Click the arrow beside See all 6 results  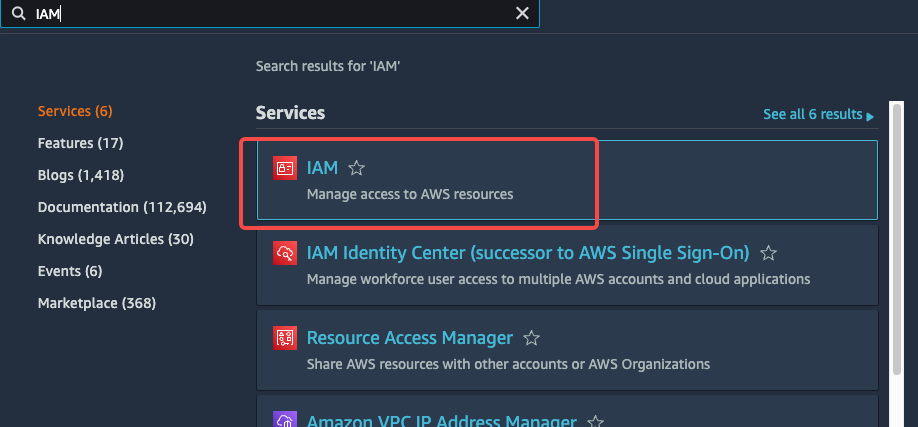(870, 116)
